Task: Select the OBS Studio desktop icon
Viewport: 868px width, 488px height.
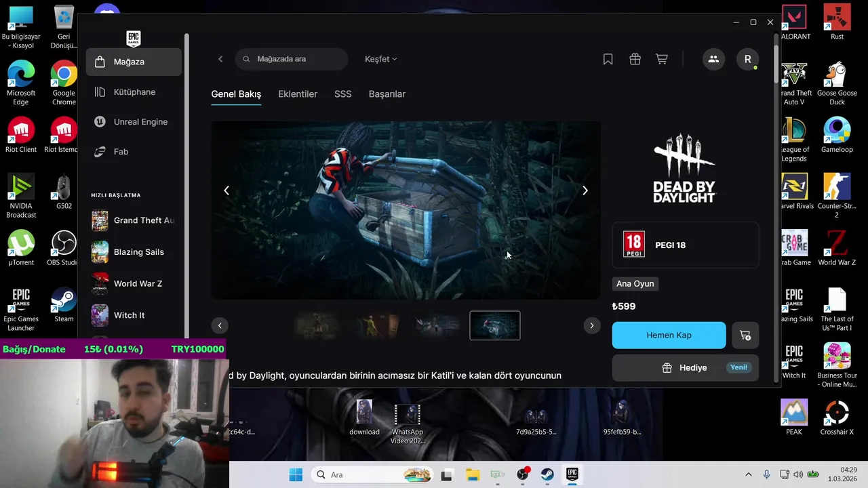Action: [64, 248]
